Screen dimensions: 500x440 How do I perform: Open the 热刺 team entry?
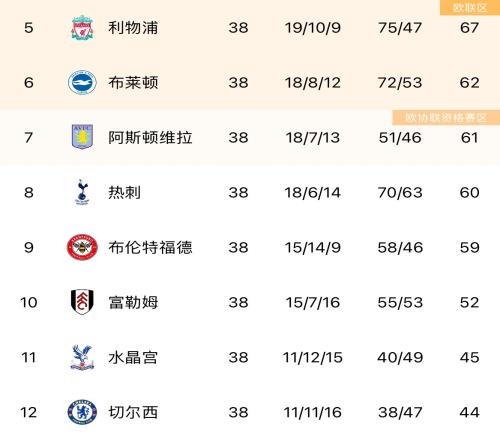(x=124, y=192)
